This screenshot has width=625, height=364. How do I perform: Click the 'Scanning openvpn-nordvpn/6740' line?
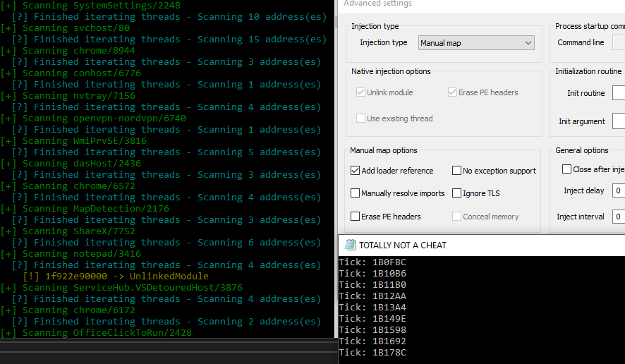click(x=93, y=119)
